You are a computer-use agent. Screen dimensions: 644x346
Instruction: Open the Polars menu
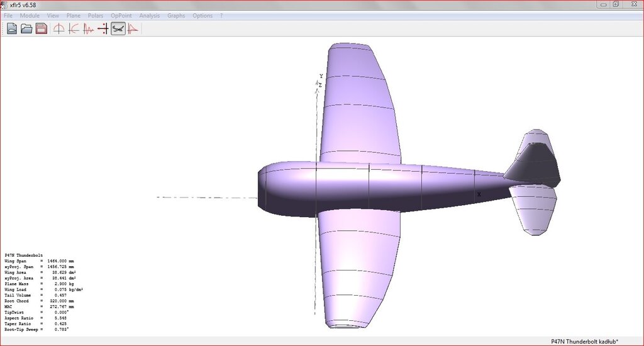coord(96,15)
